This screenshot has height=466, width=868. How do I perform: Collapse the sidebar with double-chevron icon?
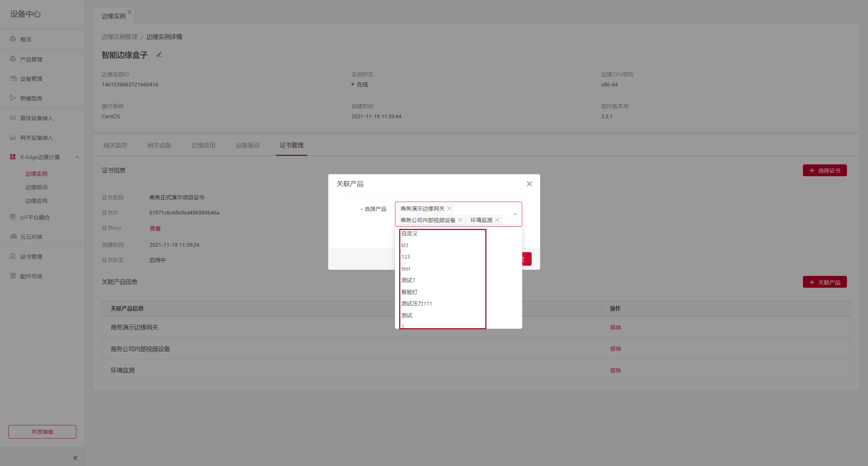(75, 458)
